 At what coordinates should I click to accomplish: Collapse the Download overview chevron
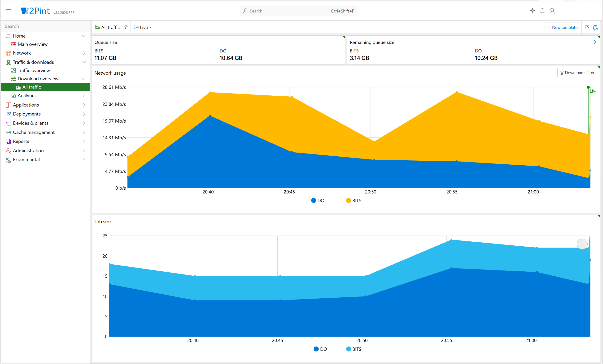coord(84,79)
